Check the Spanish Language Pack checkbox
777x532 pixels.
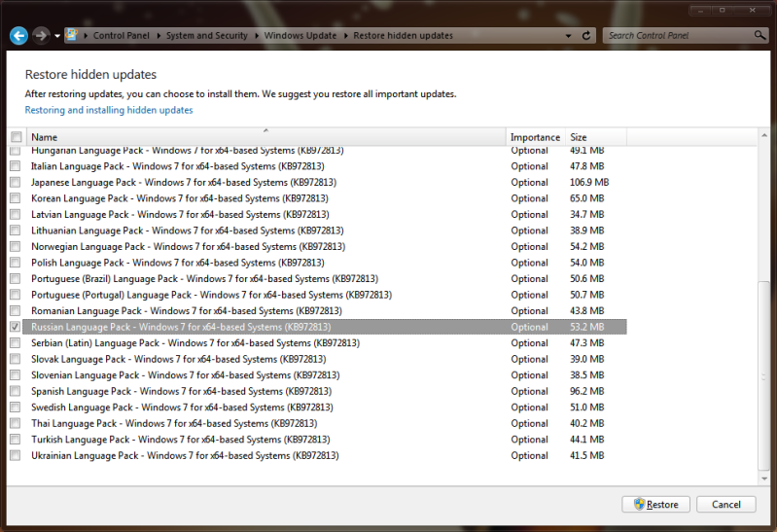16,391
